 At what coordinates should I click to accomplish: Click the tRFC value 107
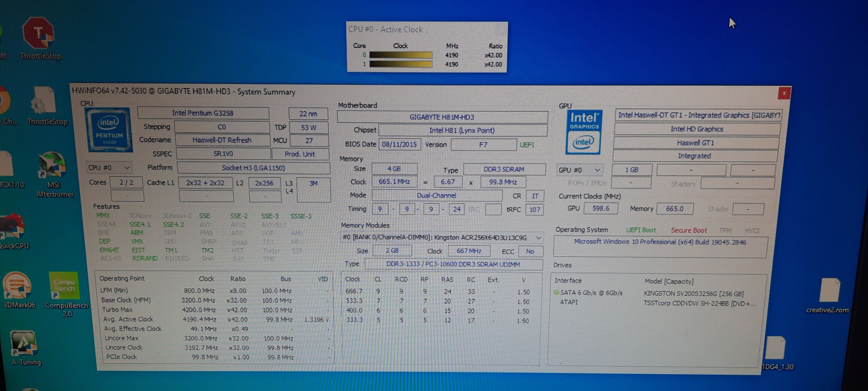[x=535, y=209]
